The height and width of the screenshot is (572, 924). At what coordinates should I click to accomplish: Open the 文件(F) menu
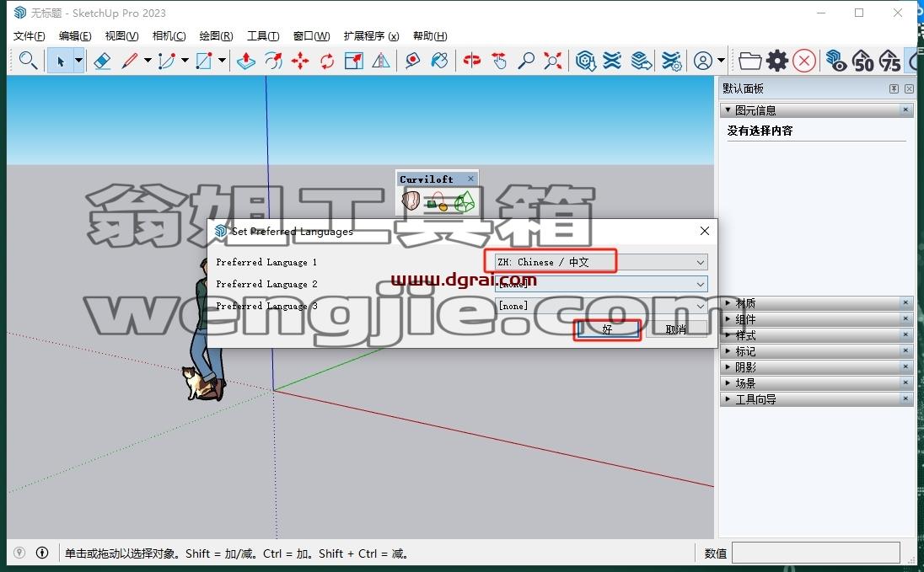[x=29, y=36]
